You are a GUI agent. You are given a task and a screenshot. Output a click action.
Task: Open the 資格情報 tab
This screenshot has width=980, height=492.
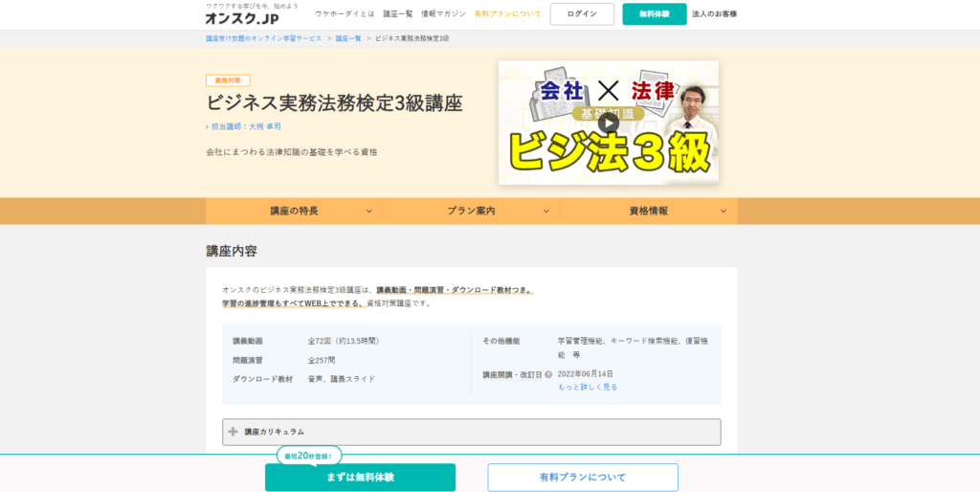(x=649, y=212)
